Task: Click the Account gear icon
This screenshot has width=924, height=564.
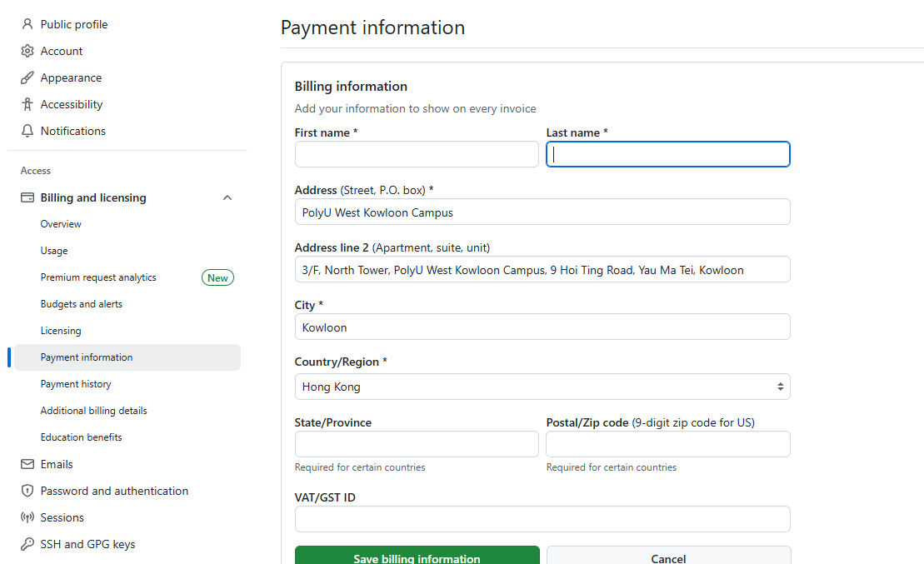Action: pyautogui.click(x=27, y=51)
